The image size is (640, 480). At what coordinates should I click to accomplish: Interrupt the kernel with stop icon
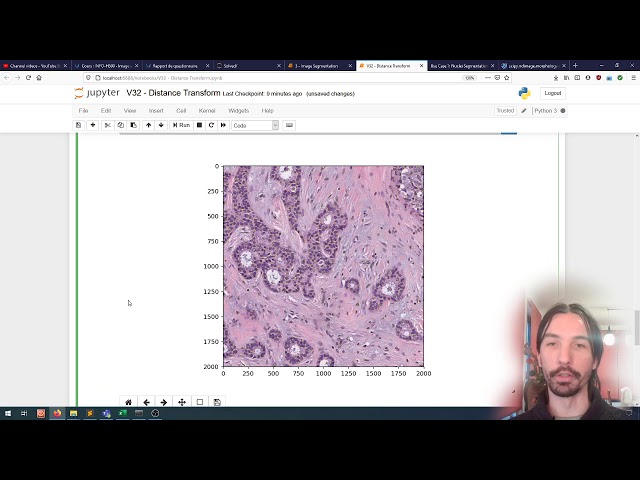point(199,125)
